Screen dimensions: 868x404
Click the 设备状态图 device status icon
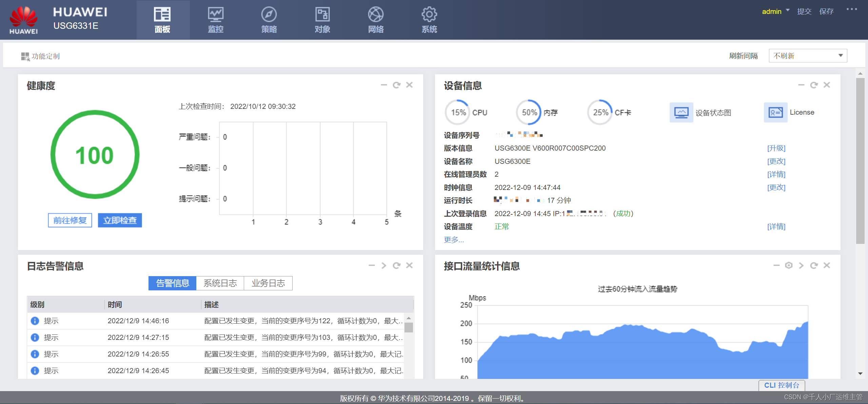pyautogui.click(x=681, y=113)
